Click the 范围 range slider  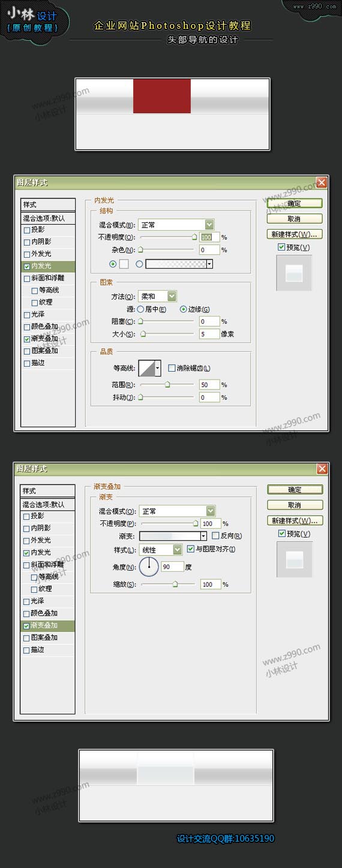click(167, 385)
